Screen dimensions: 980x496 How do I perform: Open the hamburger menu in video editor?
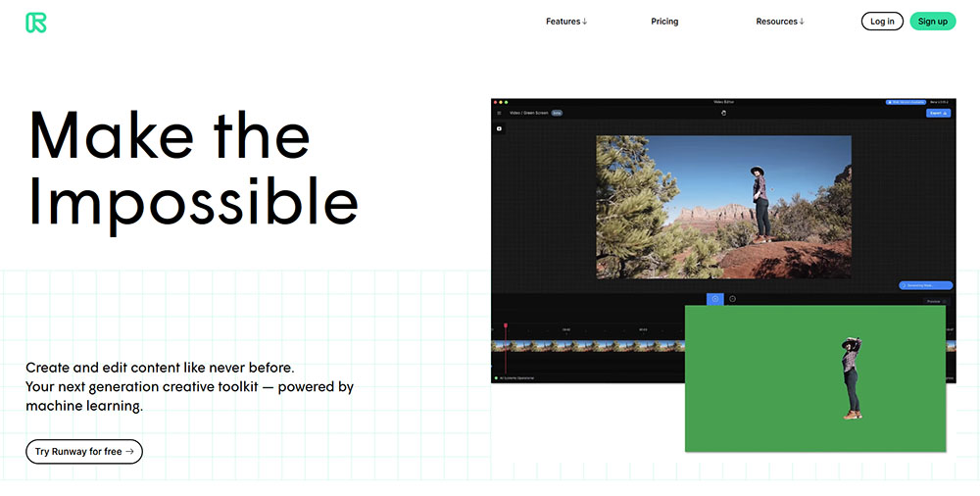tap(499, 113)
